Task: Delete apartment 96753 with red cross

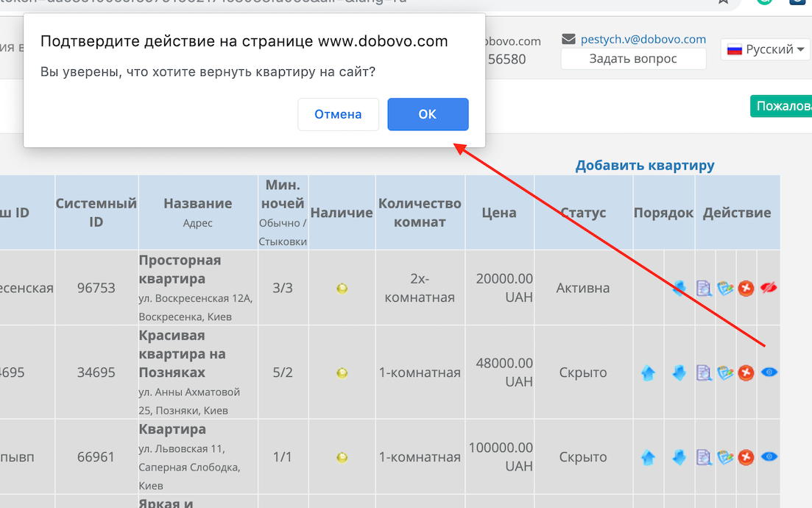Action: [746, 288]
